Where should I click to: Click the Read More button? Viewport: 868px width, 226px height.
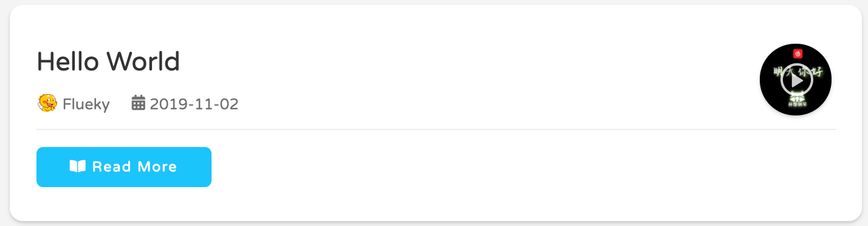pyautogui.click(x=124, y=167)
